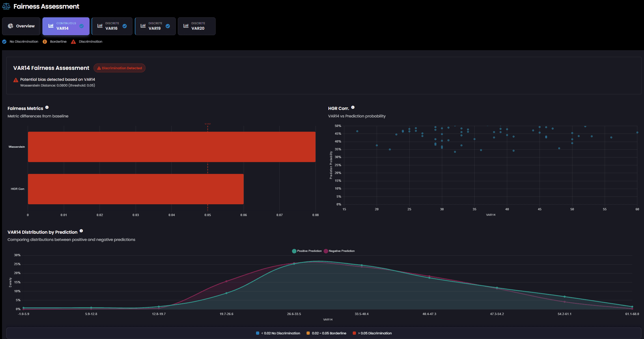This screenshot has width=644, height=339.
Task: Switch to the VAR16 discrete tab
Action: 112,26
